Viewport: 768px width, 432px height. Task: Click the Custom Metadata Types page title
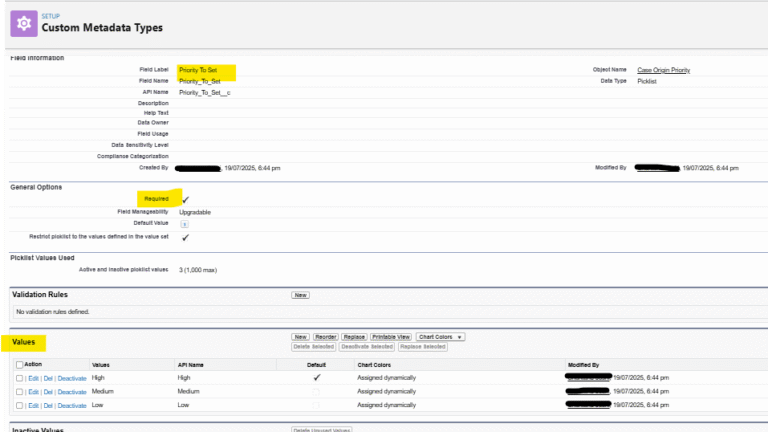pos(102,28)
